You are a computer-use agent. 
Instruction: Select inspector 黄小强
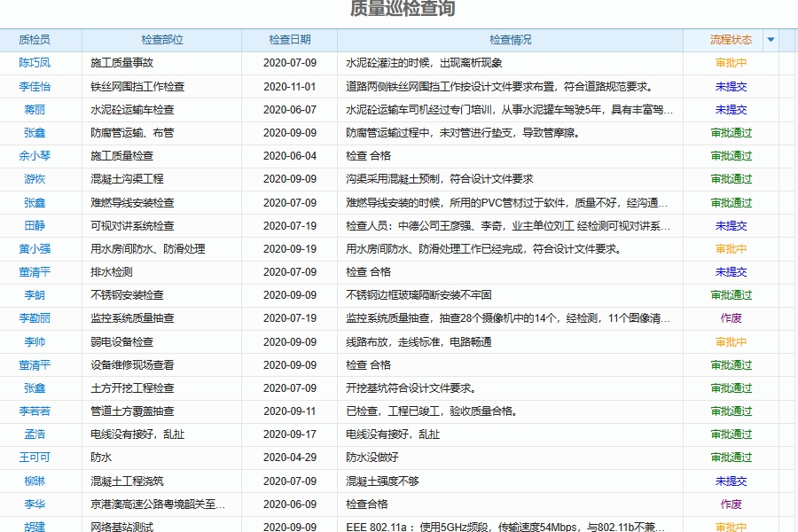(34, 248)
